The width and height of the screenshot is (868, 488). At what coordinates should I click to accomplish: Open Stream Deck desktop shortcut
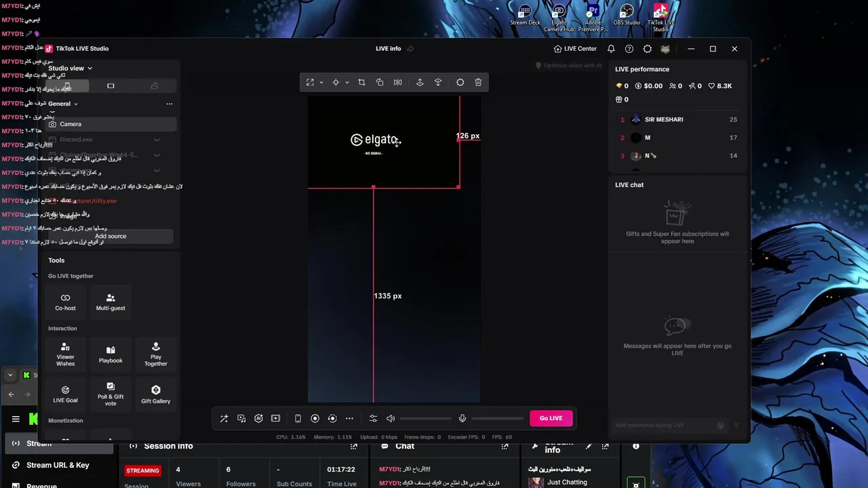[x=525, y=16]
